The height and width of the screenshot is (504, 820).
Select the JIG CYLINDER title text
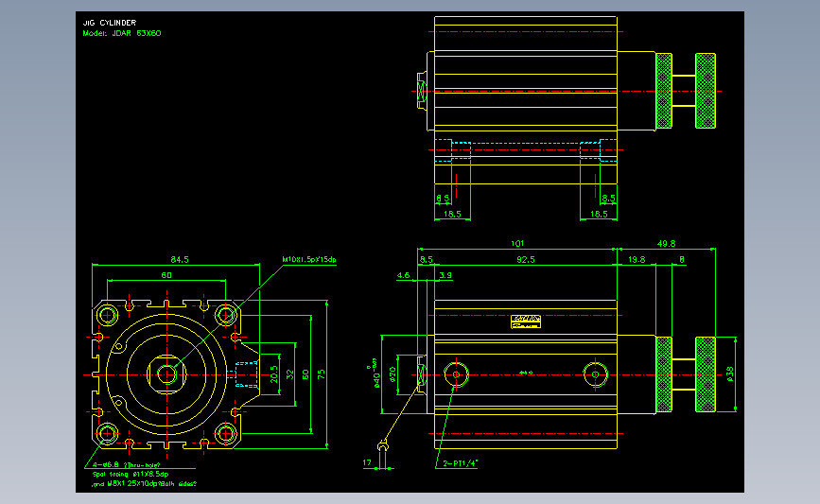tap(110, 23)
